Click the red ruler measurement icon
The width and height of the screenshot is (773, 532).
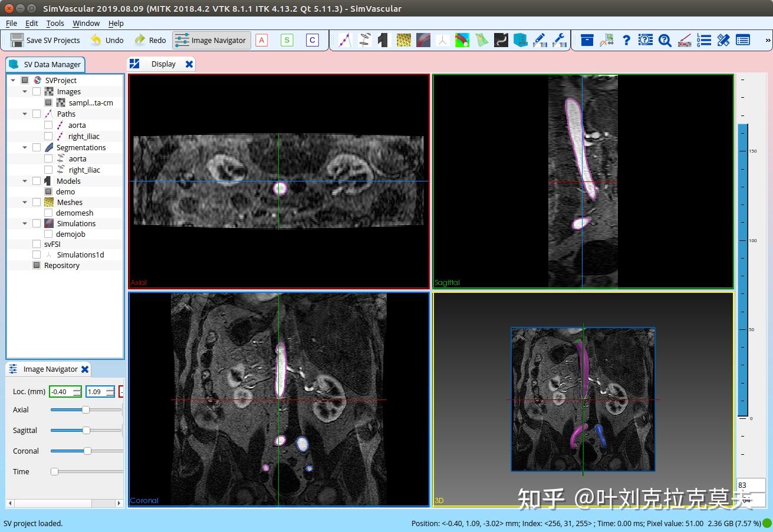685,40
